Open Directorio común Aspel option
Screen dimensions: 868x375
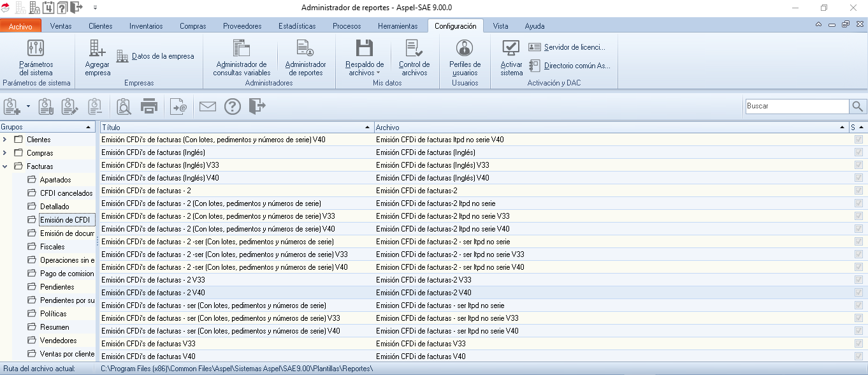tap(569, 65)
